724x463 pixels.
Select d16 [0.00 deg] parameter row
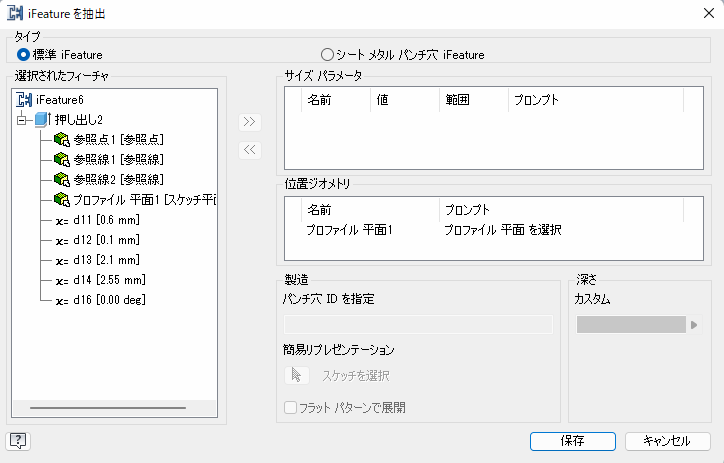click(109, 300)
